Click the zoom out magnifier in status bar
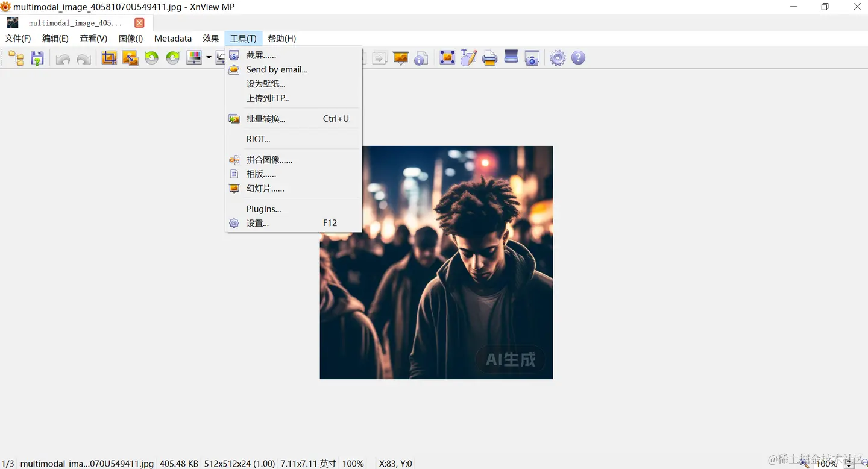Screen dimensions: 868x469 click(863, 463)
